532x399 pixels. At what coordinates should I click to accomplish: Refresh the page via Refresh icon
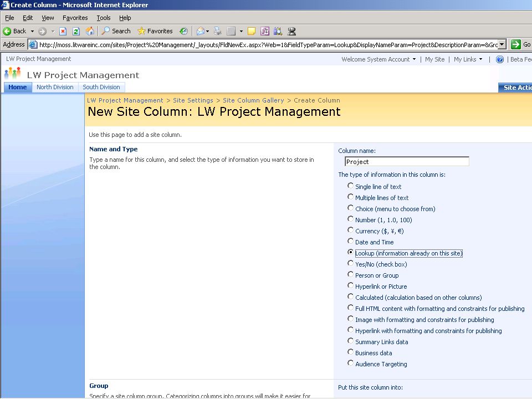coord(76,32)
